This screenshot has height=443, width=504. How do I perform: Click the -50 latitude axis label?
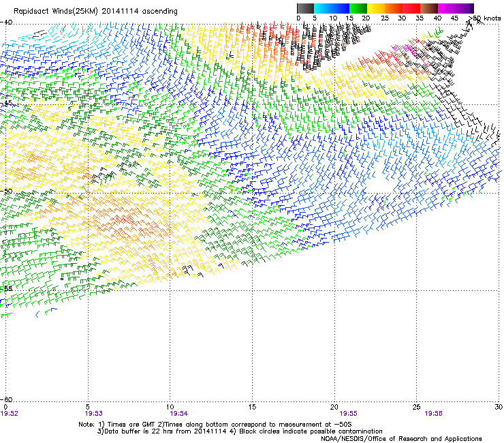coord(6,191)
